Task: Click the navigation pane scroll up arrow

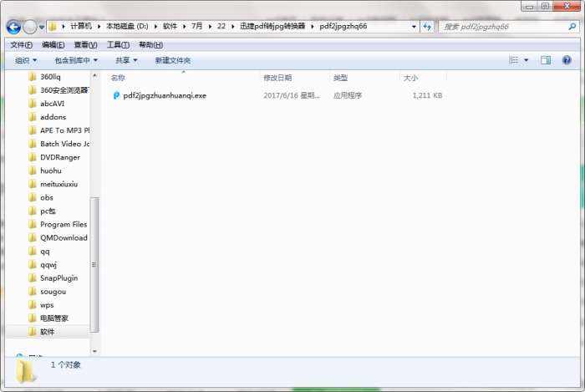Action: point(94,76)
